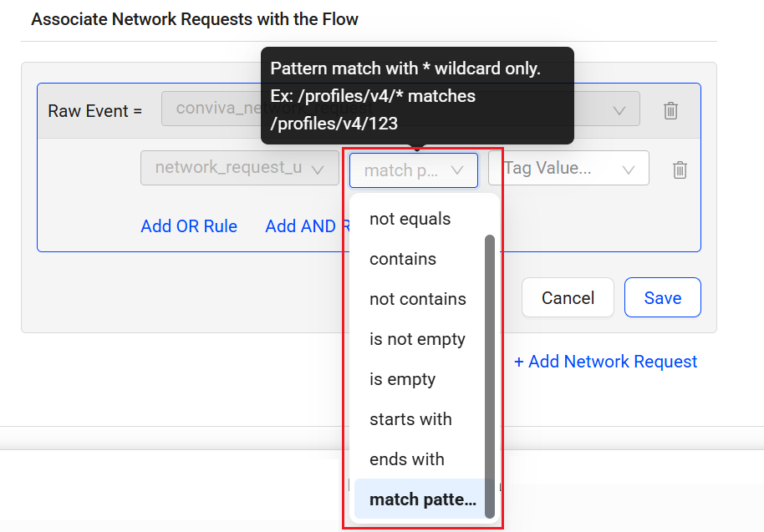Screen dimensions: 764x532
Task: Select highlighted 'match pattern' option
Action: pos(422,500)
